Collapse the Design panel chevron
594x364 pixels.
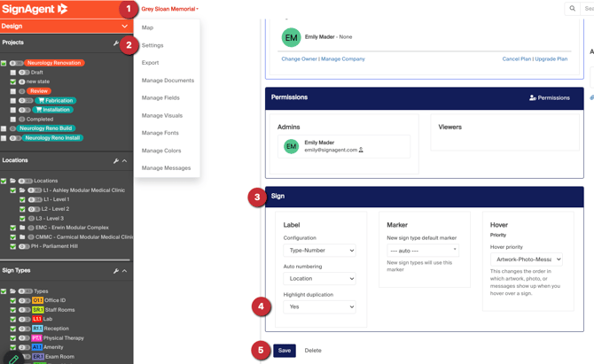coord(124,27)
